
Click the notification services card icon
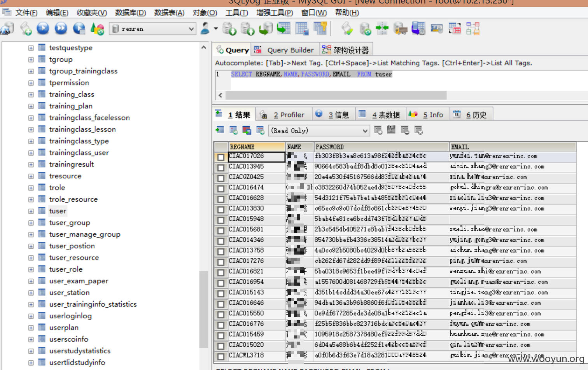pos(437,29)
